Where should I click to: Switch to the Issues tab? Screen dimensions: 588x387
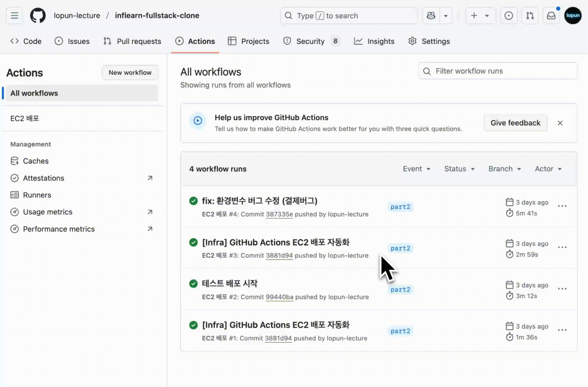tap(72, 41)
